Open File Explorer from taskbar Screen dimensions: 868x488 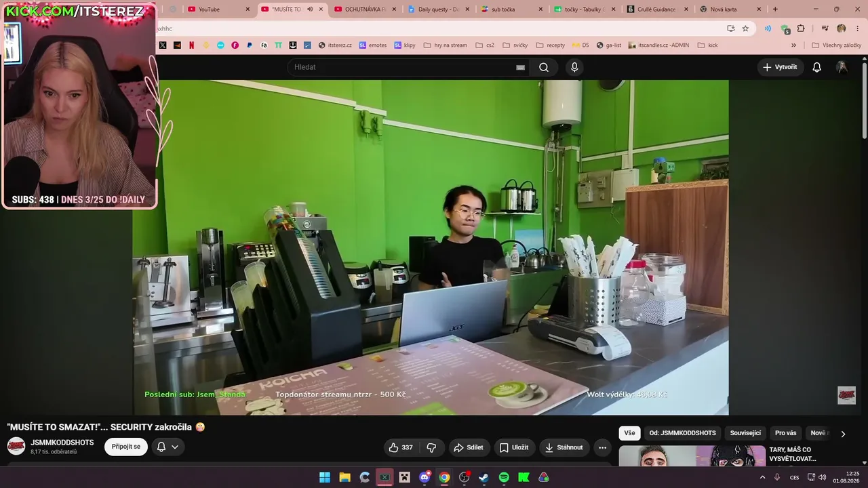(x=344, y=477)
